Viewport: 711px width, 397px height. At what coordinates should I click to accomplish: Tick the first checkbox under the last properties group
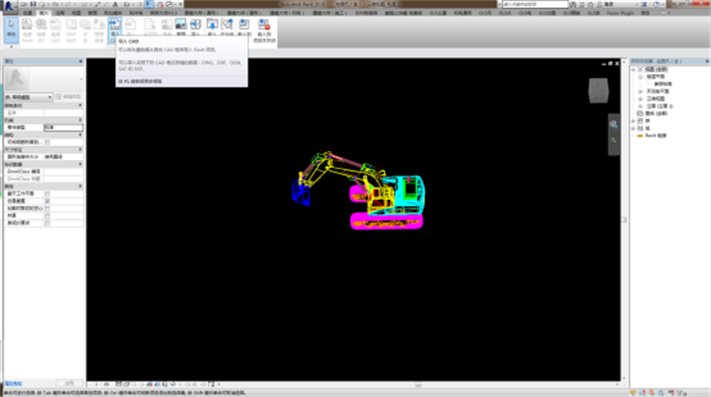click(x=48, y=194)
